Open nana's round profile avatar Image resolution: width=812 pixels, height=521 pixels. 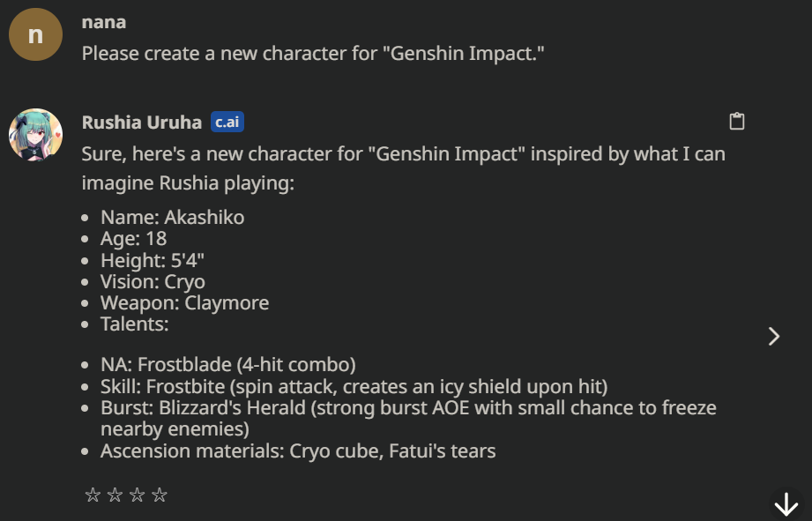click(36, 34)
